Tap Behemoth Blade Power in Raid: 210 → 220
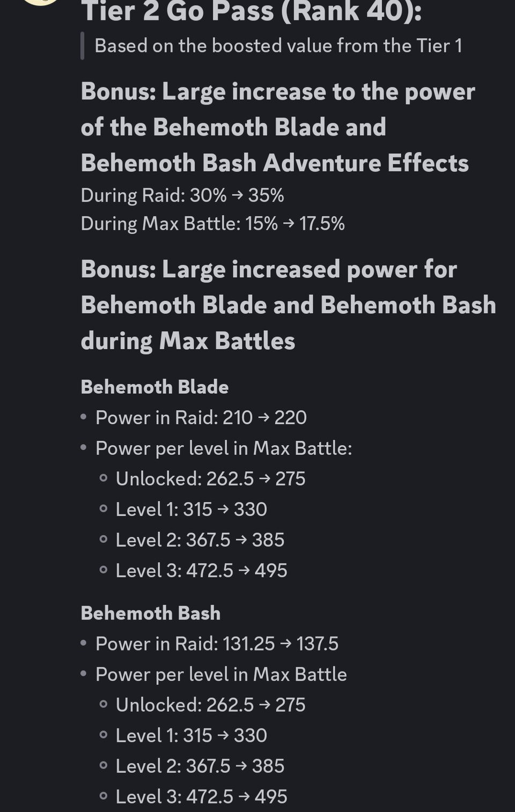This screenshot has width=515, height=812. click(201, 418)
